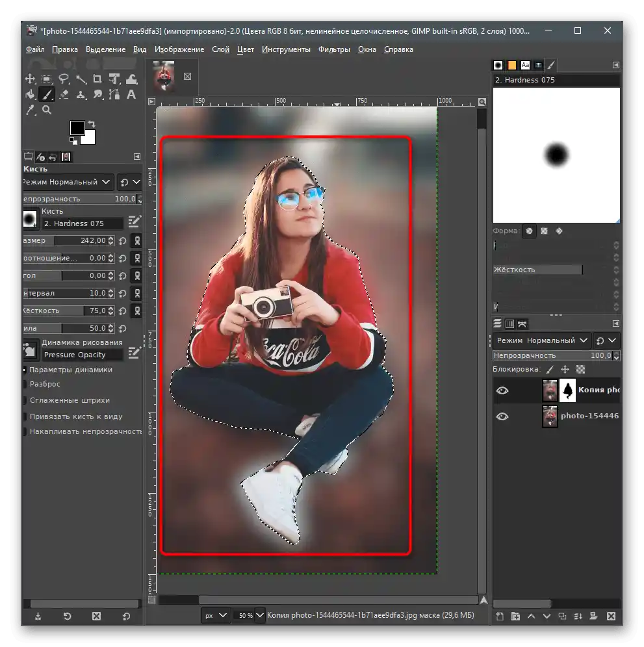Toggle link of hardness to brush default
This screenshot has height=647, width=644.
click(x=137, y=311)
